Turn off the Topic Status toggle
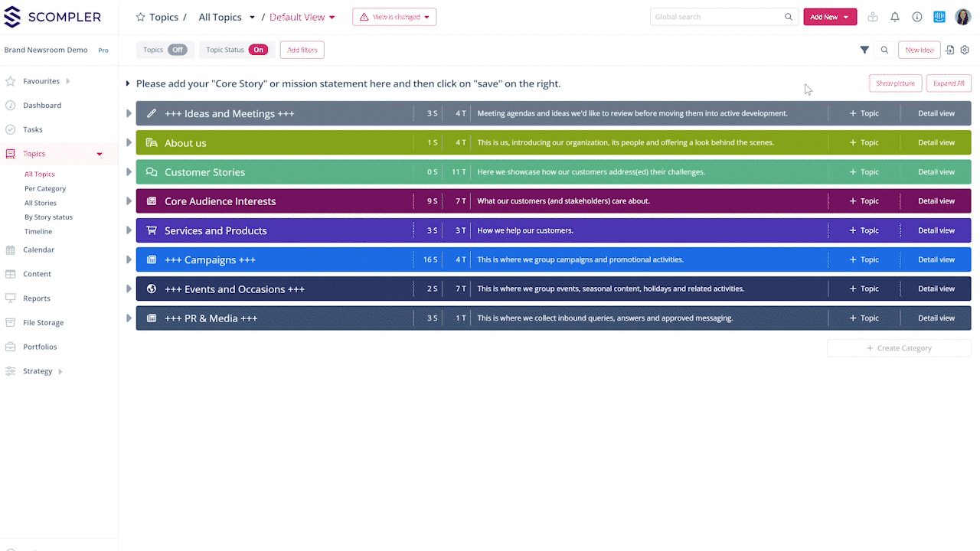 click(x=259, y=50)
